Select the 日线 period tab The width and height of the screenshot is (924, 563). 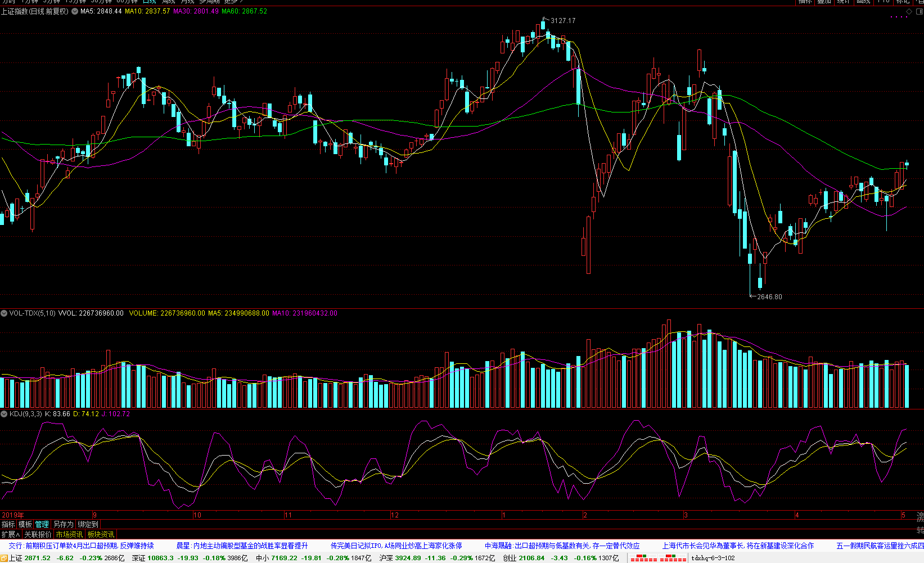click(x=149, y=2)
